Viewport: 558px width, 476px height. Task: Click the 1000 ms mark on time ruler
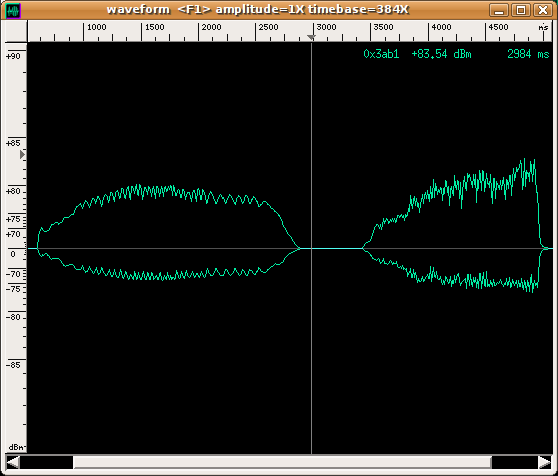tap(96, 27)
